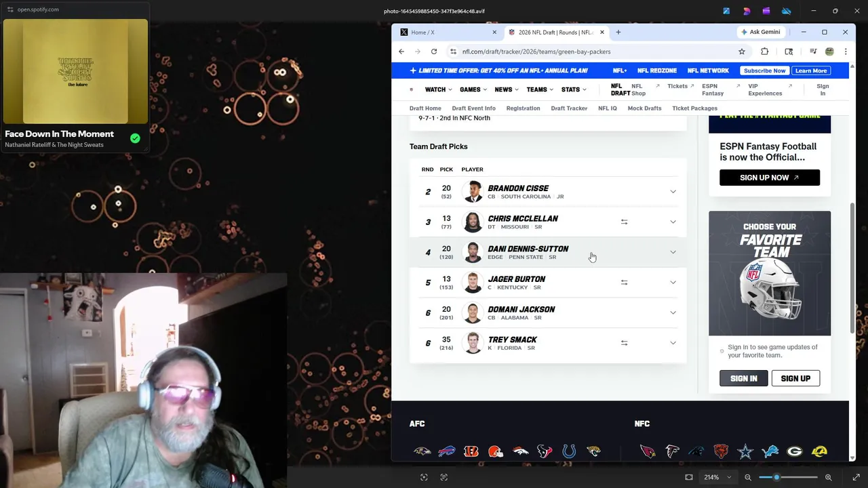Image resolution: width=868 pixels, height=488 pixels.
Task: Expand the Trey Smack pick details
Action: (673, 343)
